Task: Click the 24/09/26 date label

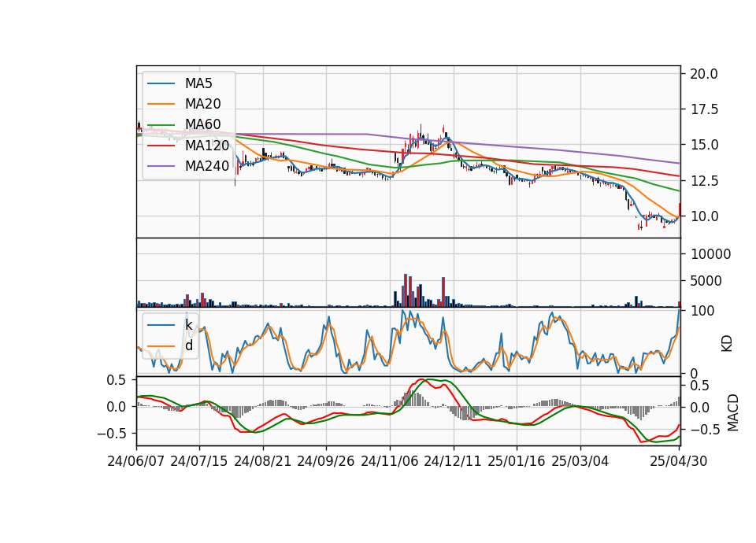Action: click(x=326, y=461)
